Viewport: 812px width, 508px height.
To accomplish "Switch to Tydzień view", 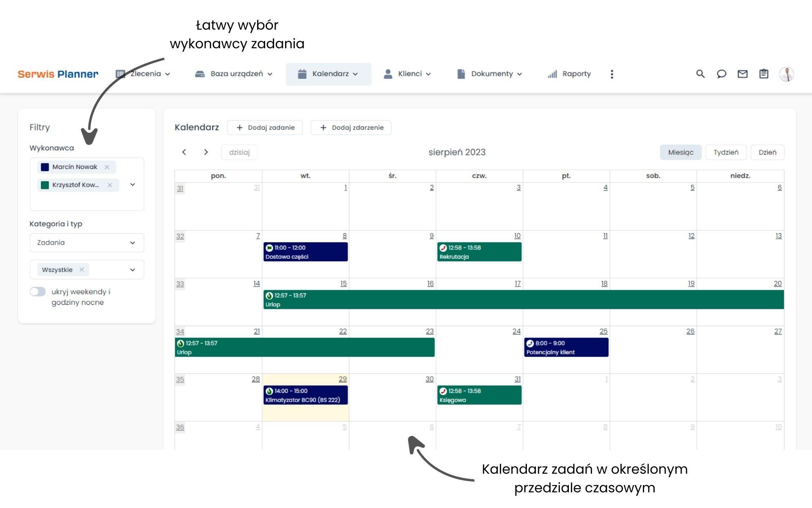I will click(726, 152).
